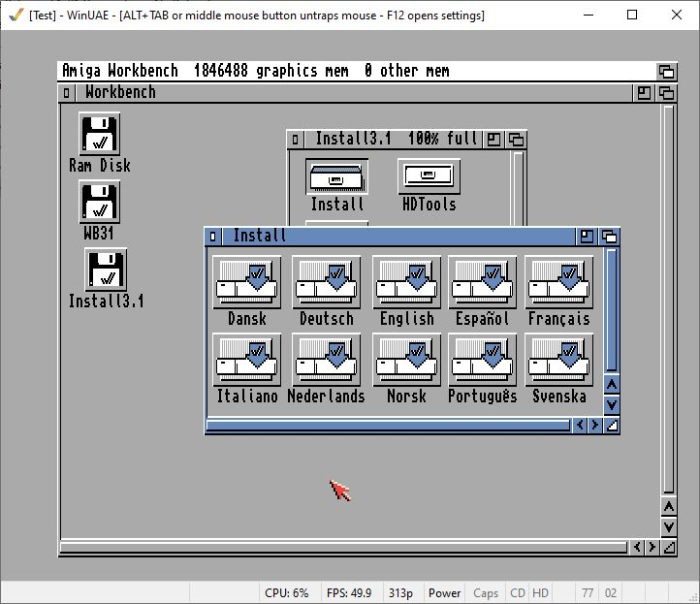Click the Workbench window zoom gadget

point(644,93)
